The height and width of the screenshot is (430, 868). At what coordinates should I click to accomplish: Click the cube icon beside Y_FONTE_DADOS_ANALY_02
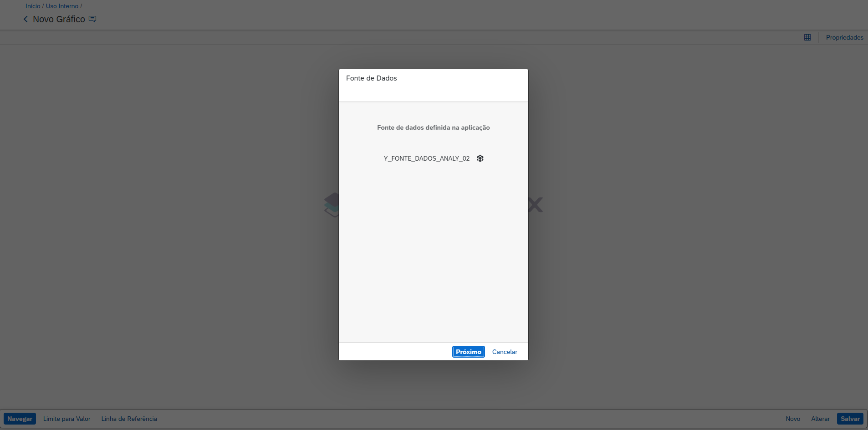(x=480, y=158)
